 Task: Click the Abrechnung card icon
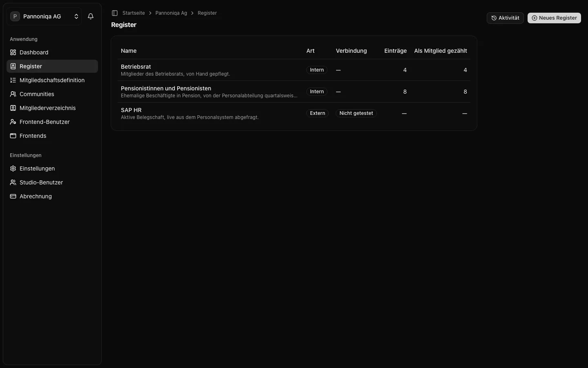click(13, 196)
